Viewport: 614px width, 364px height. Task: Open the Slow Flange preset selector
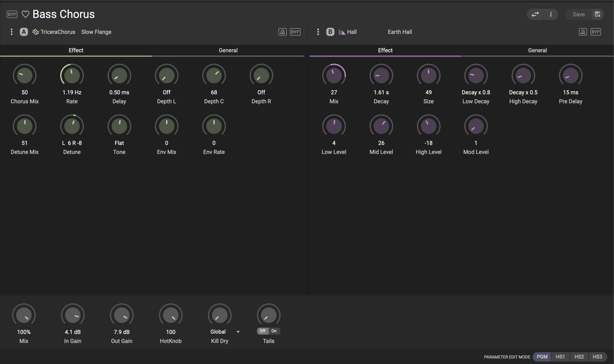(96, 32)
